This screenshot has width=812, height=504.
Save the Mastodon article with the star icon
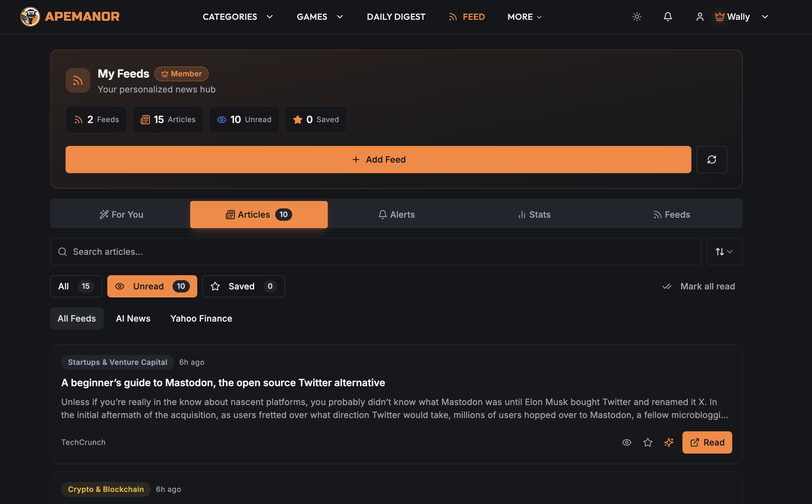pyautogui.click(x=647, y=442)
